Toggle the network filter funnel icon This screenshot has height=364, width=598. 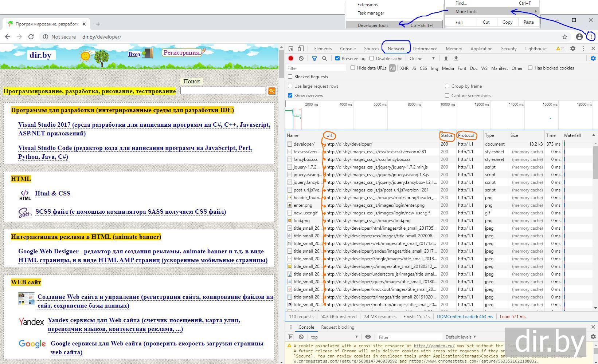pyautogui.click(x=314, y=58)
